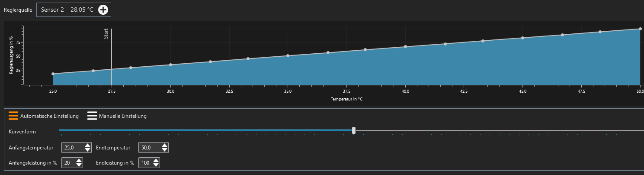Click the Endleistung in % label
Screen dimensions: 644x175
tap(115, 163)
